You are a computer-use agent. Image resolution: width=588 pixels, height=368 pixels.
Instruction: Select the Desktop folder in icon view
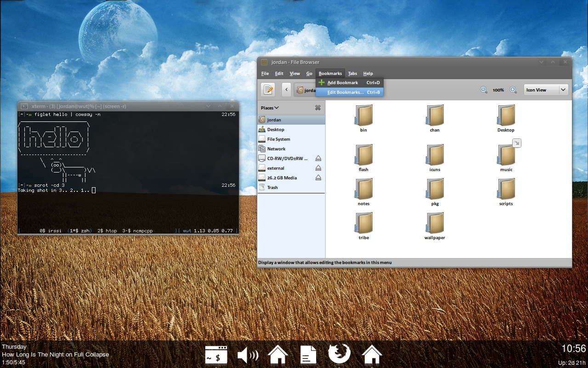coord(506,115)
